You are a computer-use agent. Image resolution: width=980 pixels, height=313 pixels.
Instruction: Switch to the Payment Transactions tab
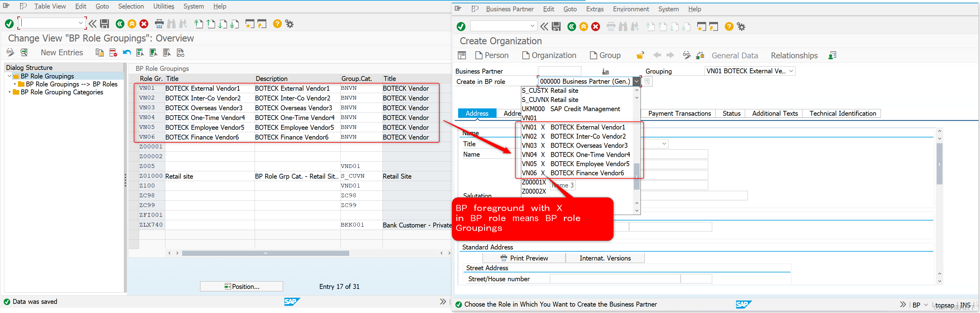(x=679, y=114)
